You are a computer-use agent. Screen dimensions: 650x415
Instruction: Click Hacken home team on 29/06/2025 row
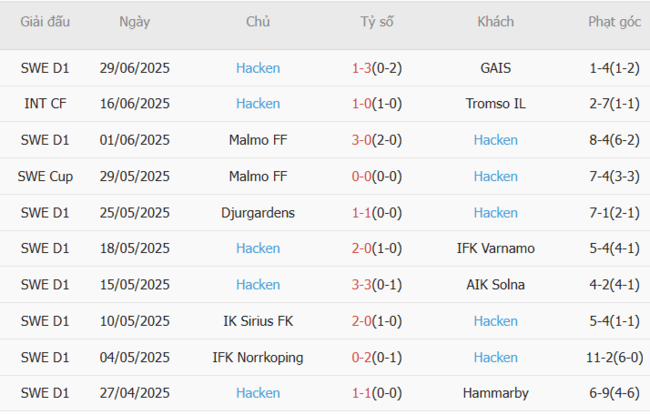pyautogui.click(x=258, y=68)
